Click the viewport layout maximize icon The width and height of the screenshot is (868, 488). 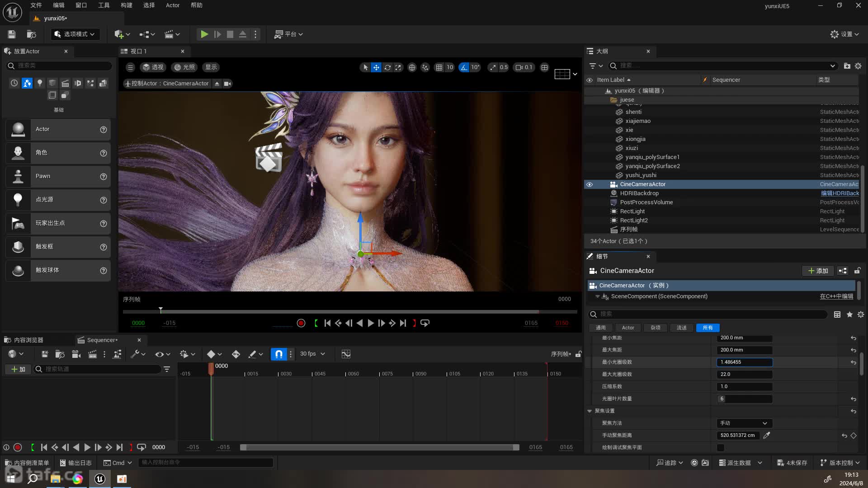[544, 67]
